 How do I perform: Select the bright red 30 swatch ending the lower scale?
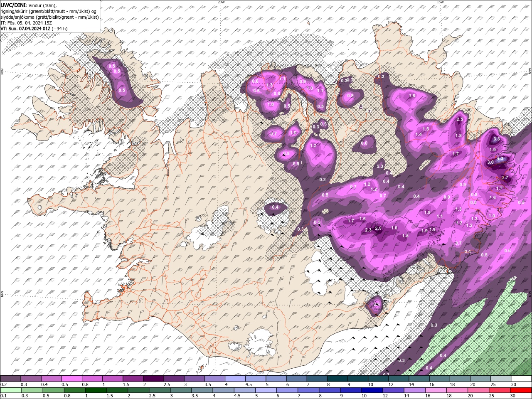click(520, 390)
